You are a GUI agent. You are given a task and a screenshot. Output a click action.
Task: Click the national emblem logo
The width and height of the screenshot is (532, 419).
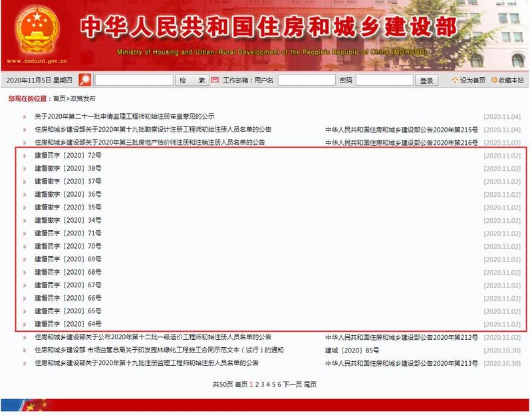[x=37, y=31]
